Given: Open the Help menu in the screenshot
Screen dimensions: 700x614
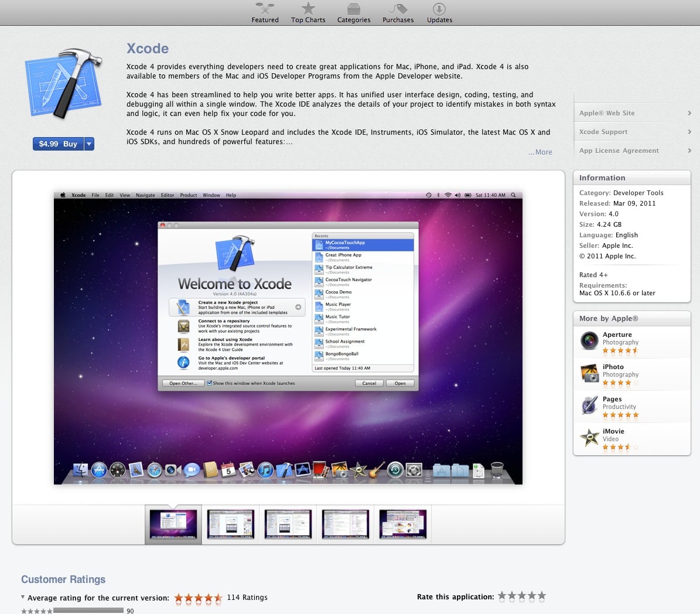Looking at the screenshot, I should tap(231, 195).
